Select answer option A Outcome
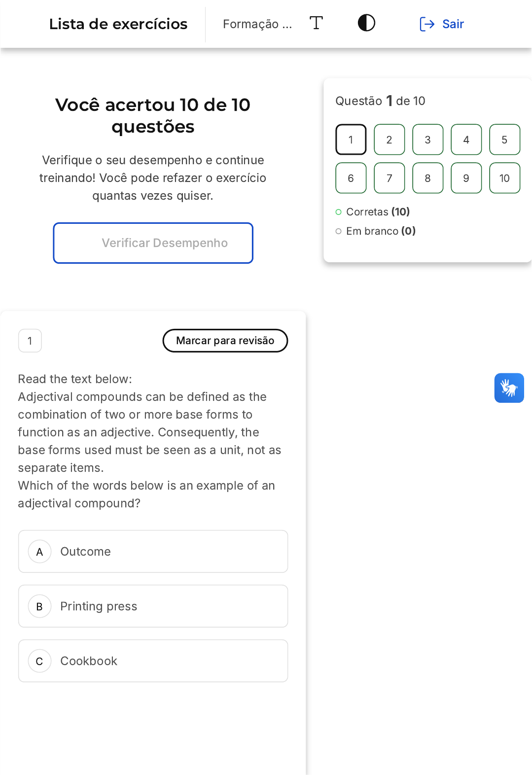532x775 pixels. click(x=153, y=551)
